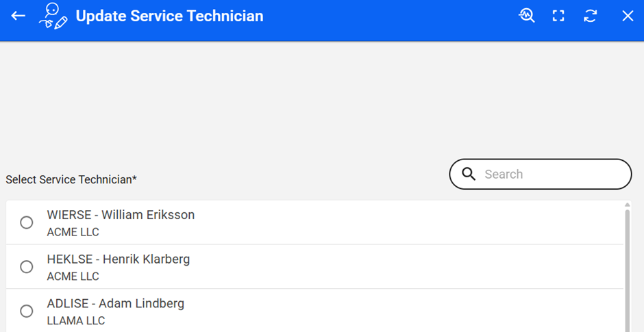Refresh the page with the reload icon
This screenshot has width=644, height=332.
591,16
